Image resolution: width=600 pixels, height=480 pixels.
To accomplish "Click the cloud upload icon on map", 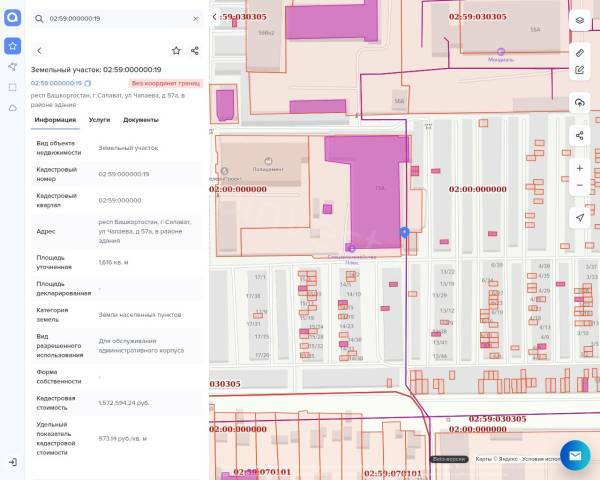I will point(580,103).
